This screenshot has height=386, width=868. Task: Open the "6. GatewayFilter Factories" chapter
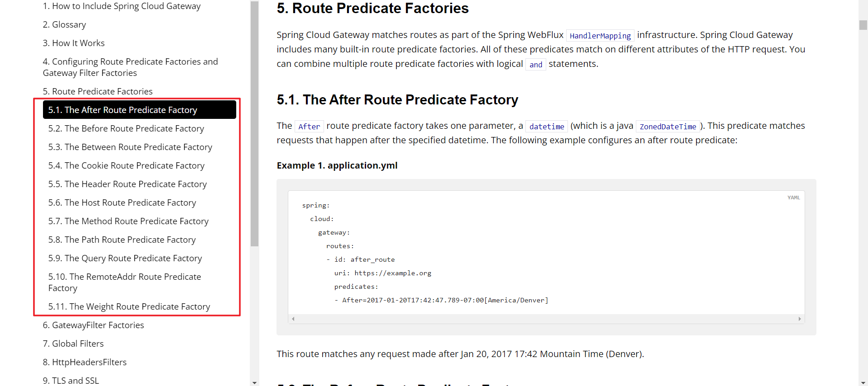pos(93,325)
